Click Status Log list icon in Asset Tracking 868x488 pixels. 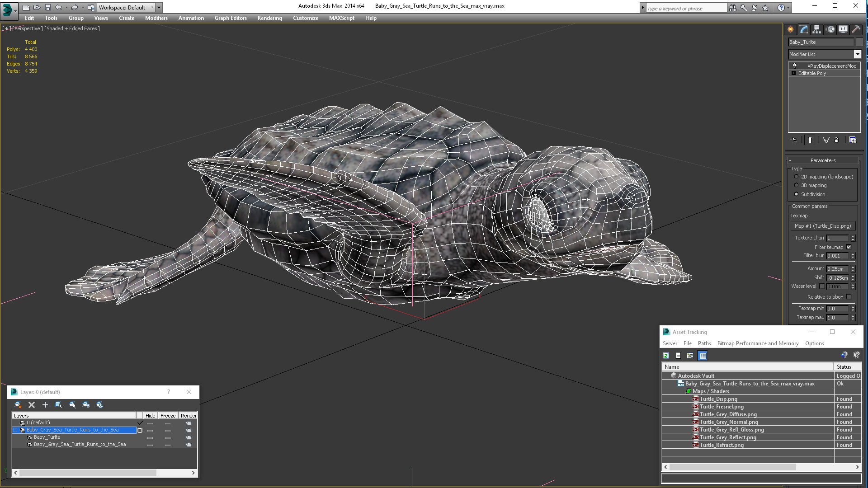coord(678,356)
